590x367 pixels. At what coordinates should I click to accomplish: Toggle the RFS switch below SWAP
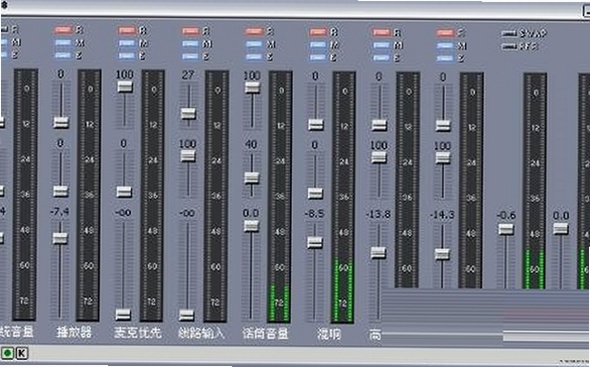point(509,47)
